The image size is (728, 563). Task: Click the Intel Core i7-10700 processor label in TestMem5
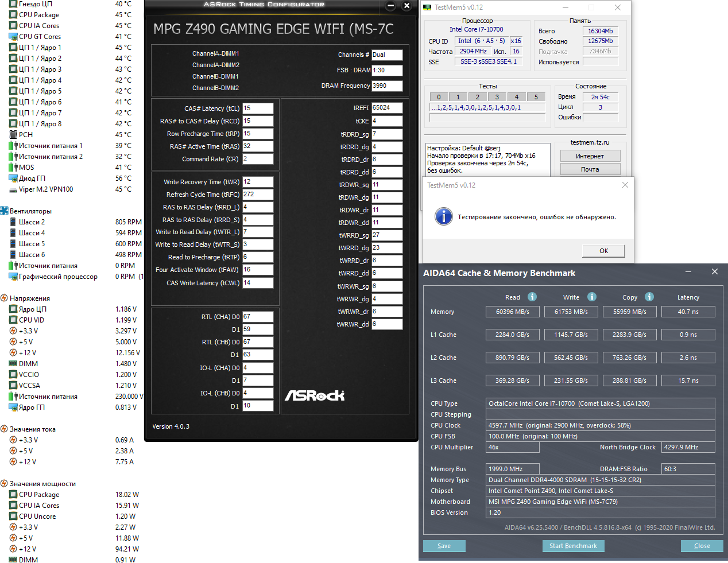476,29
